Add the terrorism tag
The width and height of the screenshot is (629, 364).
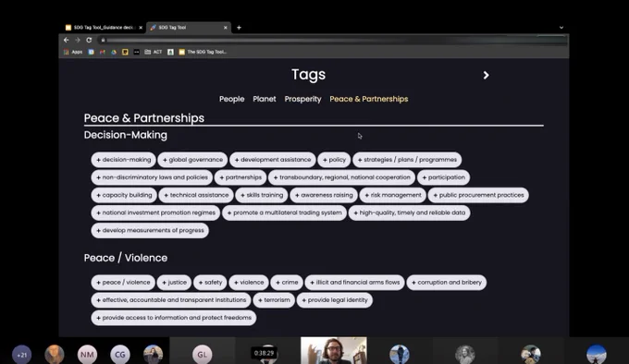pos(274,300)
